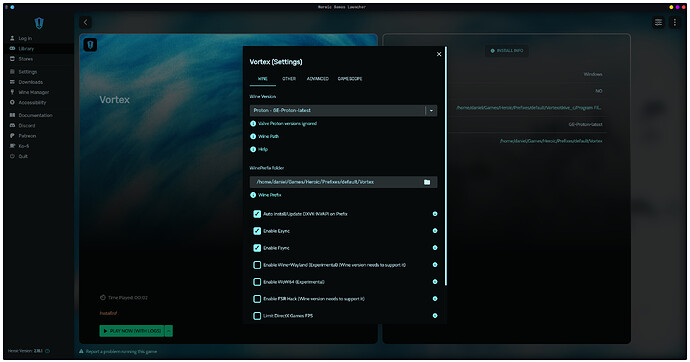Viewport: 690px width, 362px height.
Task: Enable WoW64 experimental checkbox
Action: [x=257, y=282]
